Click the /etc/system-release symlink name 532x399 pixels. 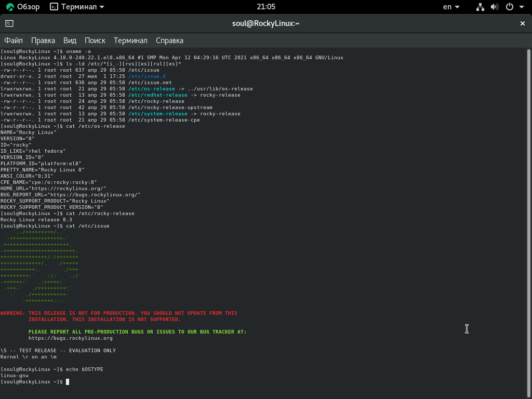point(158,114)
